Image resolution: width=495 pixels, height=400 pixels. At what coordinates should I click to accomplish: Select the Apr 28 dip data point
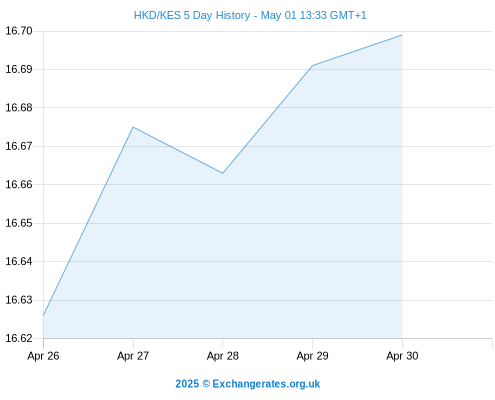point(223,173)
